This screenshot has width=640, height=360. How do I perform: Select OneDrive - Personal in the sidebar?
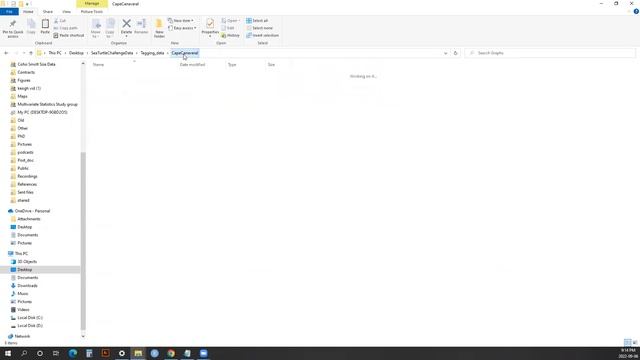pyautogui.click(x=32, y=211)
